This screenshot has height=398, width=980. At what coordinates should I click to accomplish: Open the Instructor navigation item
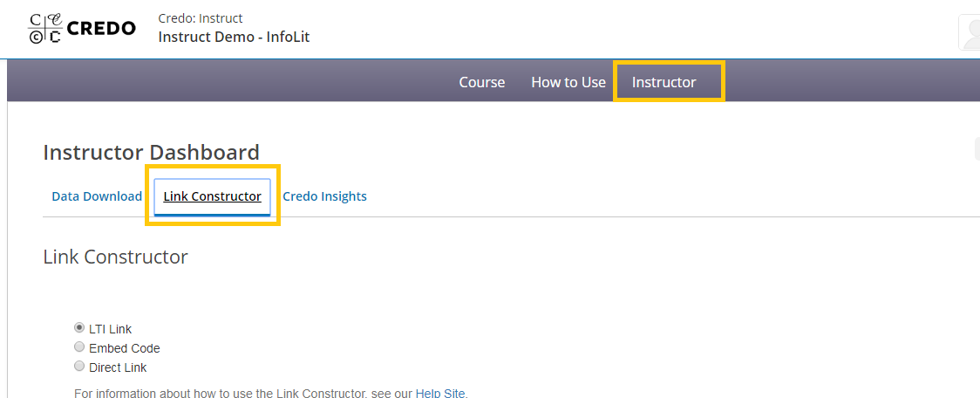coord(664,82)
